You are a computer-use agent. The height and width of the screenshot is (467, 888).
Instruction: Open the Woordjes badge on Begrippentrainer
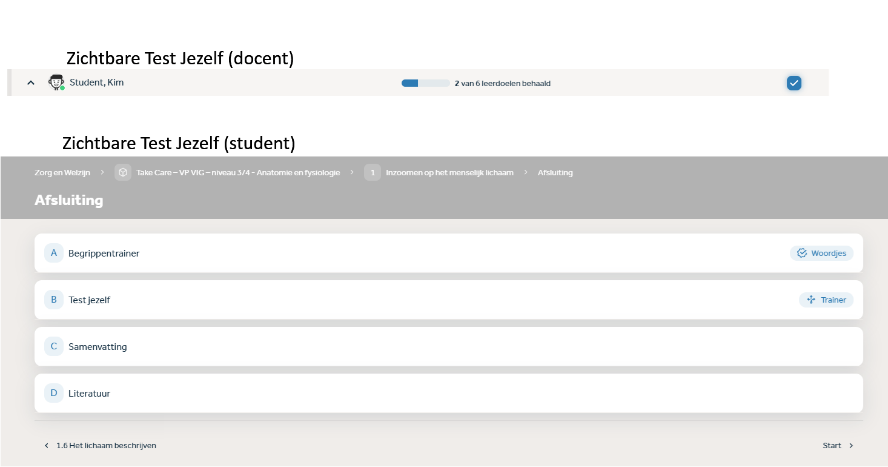click(x=821, y=253)
